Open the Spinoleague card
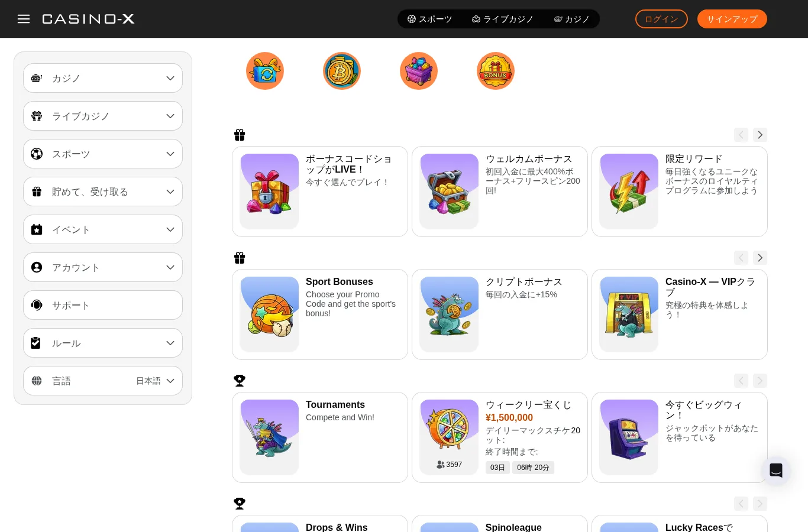808x532 pixels. pos(500,524)
